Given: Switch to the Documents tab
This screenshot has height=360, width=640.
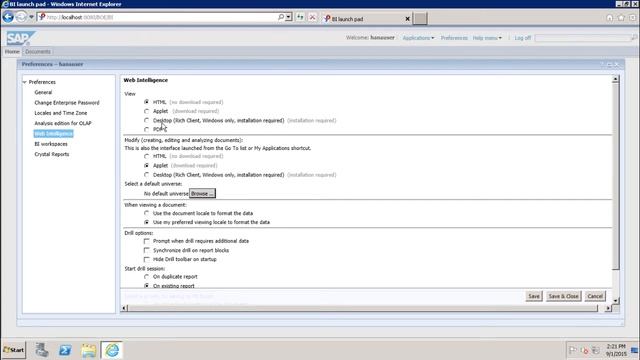Looking at the screenshot, I should (x=38, y=51).
